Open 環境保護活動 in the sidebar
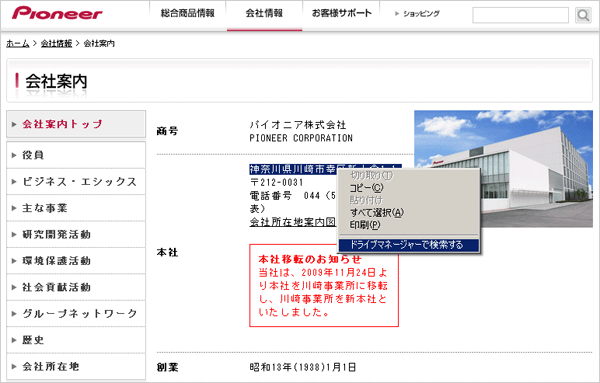 tap(76, 261)
